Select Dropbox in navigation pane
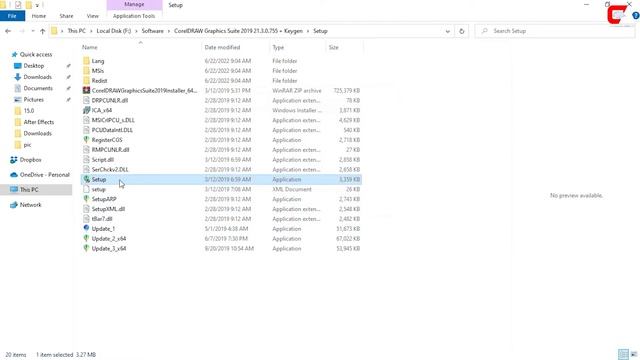 click(x=30, y=160)
